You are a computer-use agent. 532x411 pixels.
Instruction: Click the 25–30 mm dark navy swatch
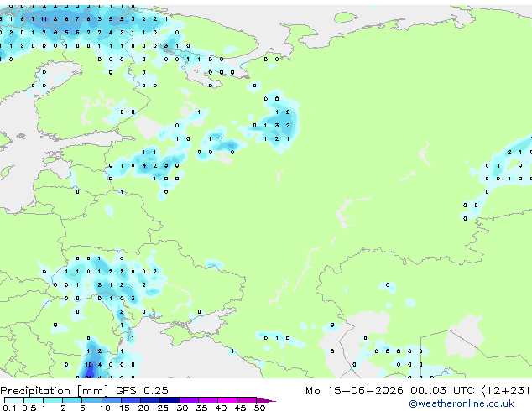tap(169, 400)
